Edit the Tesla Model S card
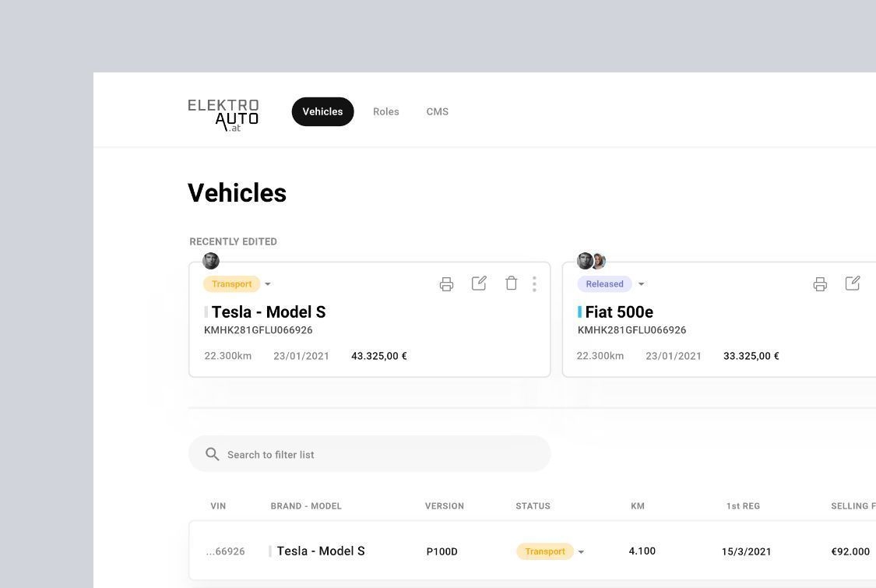Viewport: 876px width, 588px height. [x=479, y=283]
